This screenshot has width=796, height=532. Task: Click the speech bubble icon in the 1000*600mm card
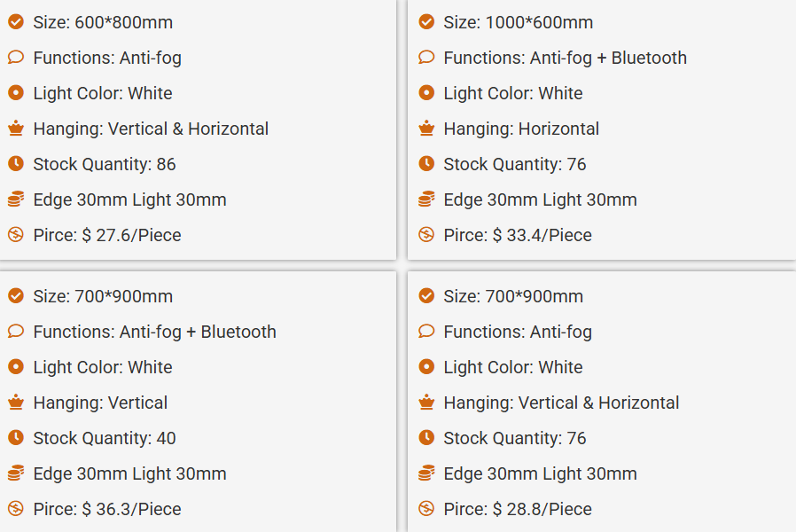coord(426,58)
